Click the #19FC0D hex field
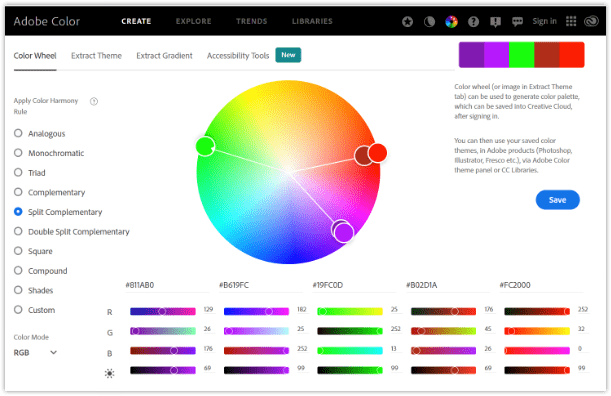 pyautogui.click(x=354, y=285)
